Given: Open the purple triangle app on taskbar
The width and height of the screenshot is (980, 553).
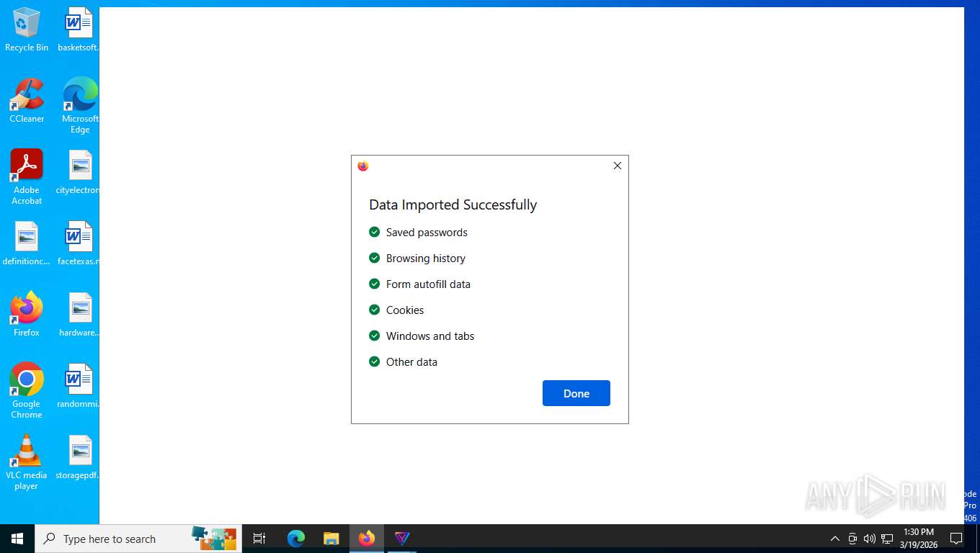Looking at the screenshot, I should [402, 539].
